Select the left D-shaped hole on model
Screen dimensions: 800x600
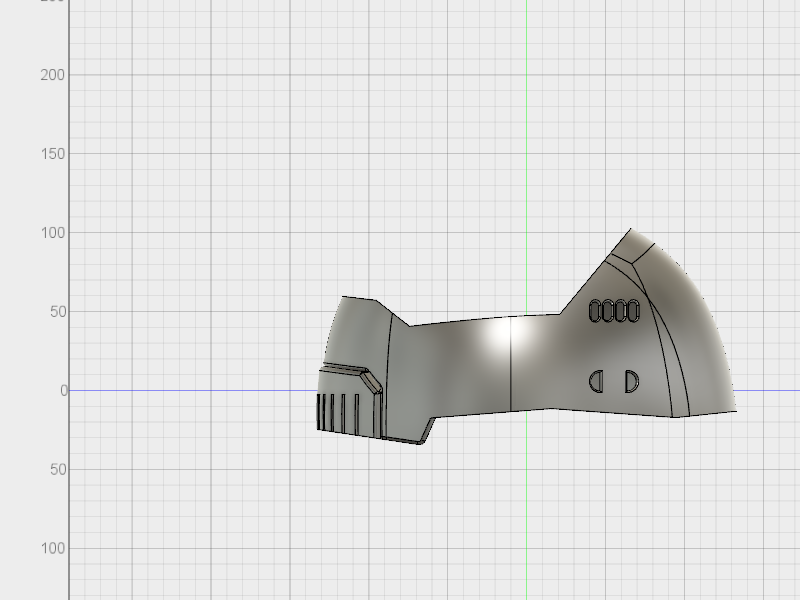click(x=596, y=382)
